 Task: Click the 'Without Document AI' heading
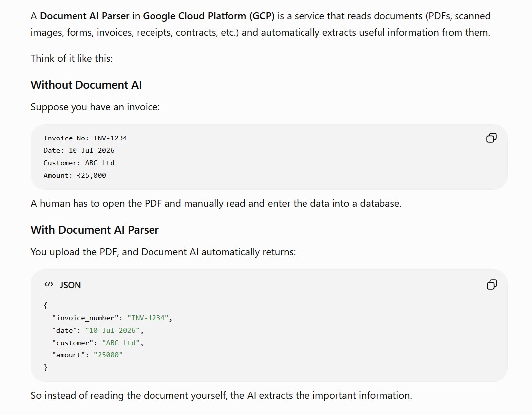click(86, 85)
